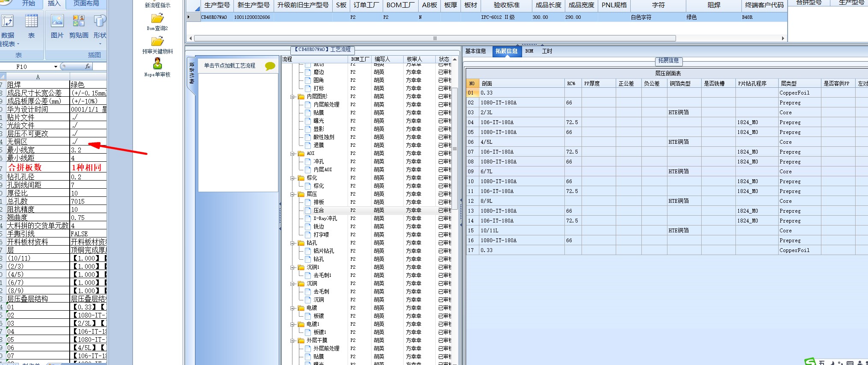Click the right arrow of top grid scrollbar
Image resolution: width=868 pixels, height=365 pixels.
tap(783, 39)
